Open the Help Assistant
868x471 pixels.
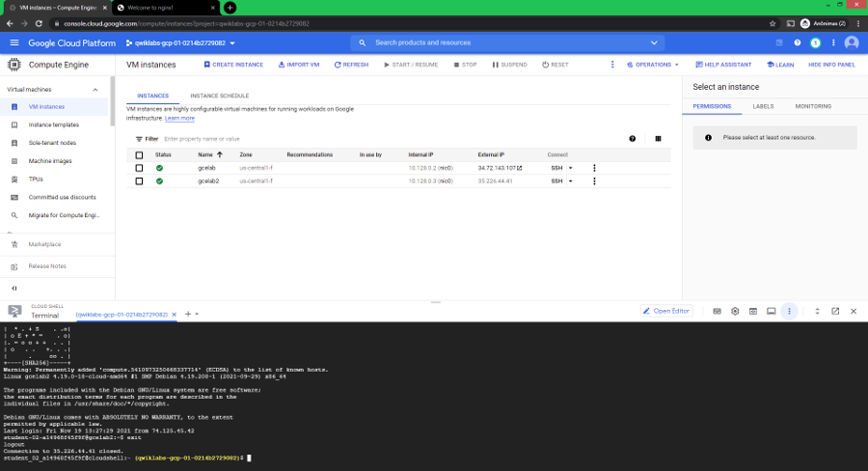point(723,65)
